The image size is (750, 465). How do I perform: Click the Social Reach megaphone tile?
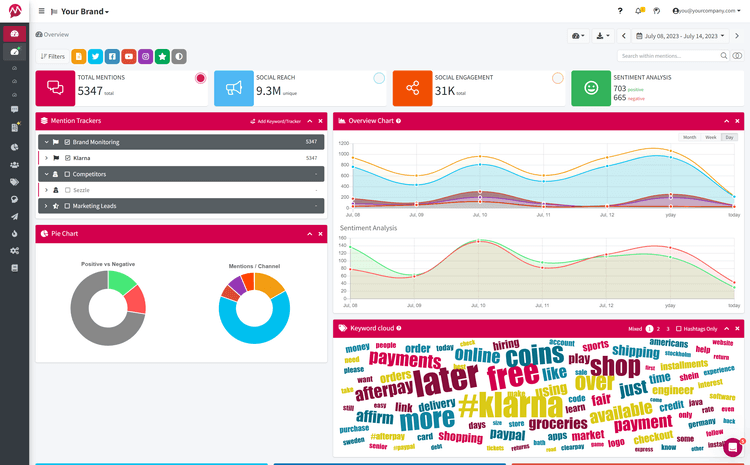point(234,88)
